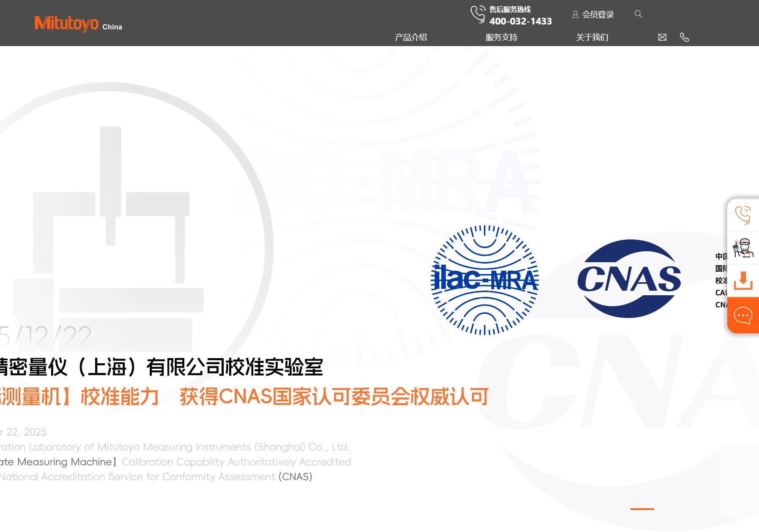
Task: Open the 服务支持 menu
Action: (501, 37)
